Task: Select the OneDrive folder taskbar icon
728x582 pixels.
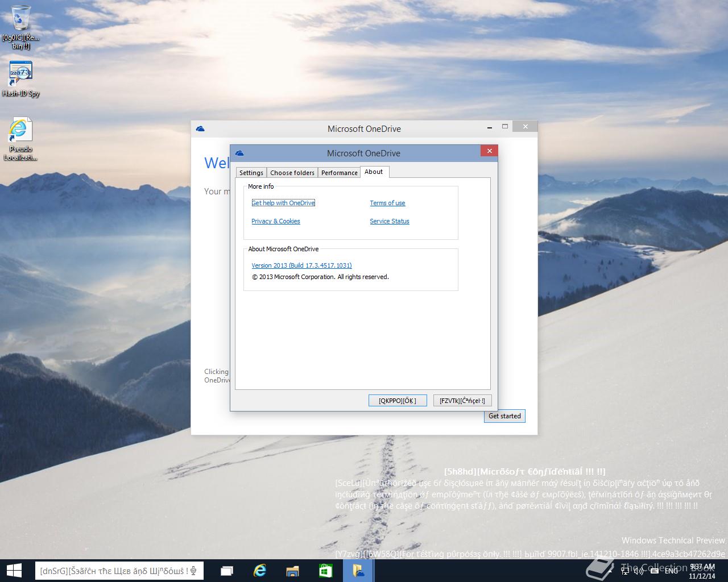Action: pos(358,571)
